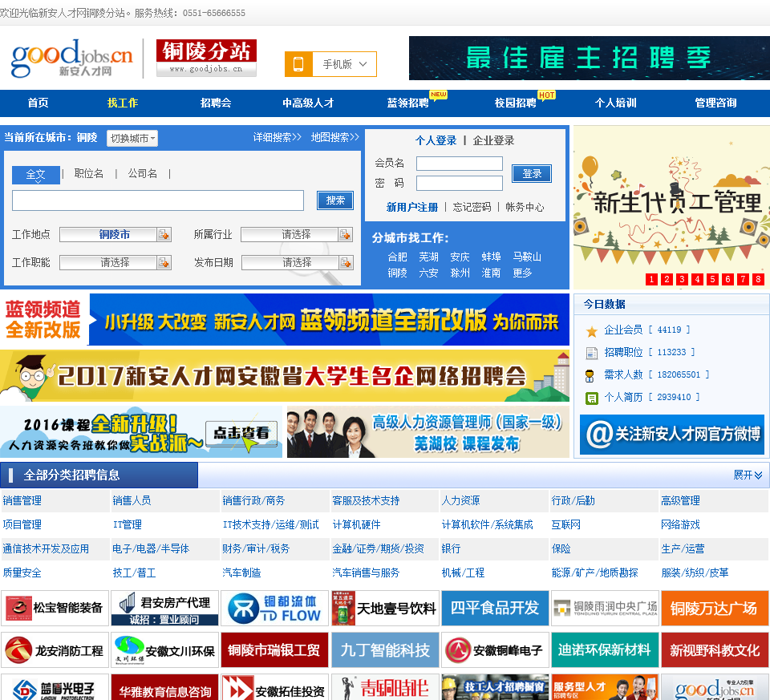Open the publish date picker icon

(x=346, y=263)
